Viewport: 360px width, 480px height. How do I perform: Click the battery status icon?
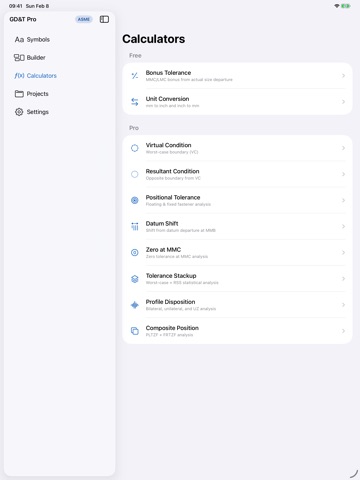pos(346,6)
